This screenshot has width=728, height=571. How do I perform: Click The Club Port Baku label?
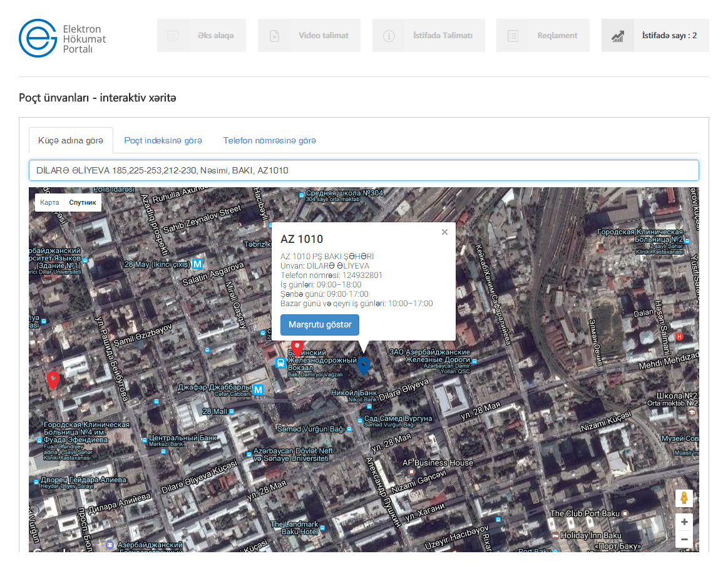click(x=585, y=513)
